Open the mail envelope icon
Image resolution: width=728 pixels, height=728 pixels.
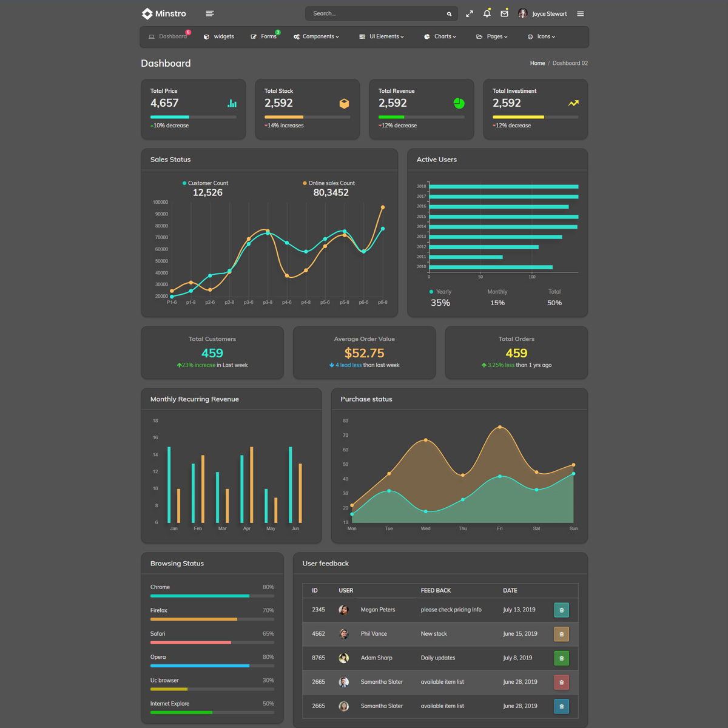pyautogui.click(x=504, y=13)
